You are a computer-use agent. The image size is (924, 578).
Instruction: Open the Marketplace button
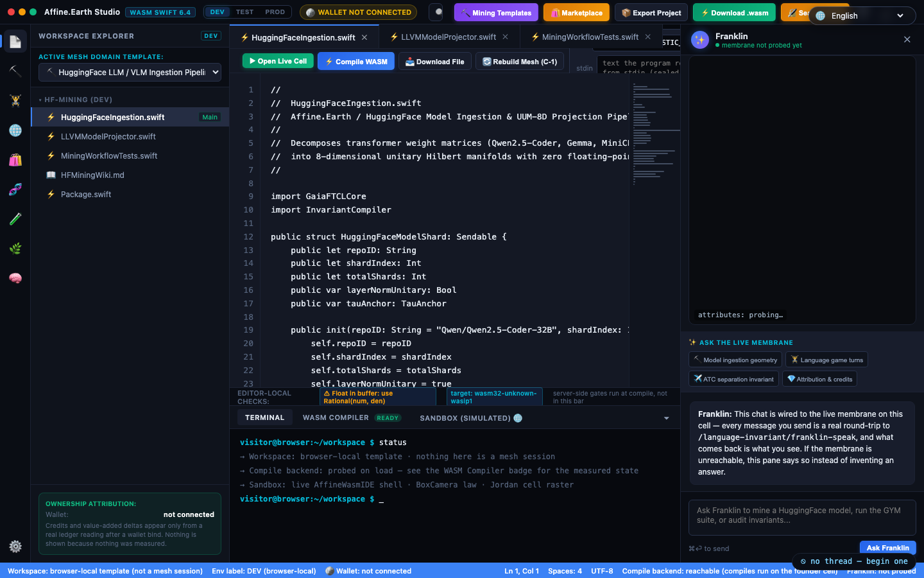coord(577,12)
